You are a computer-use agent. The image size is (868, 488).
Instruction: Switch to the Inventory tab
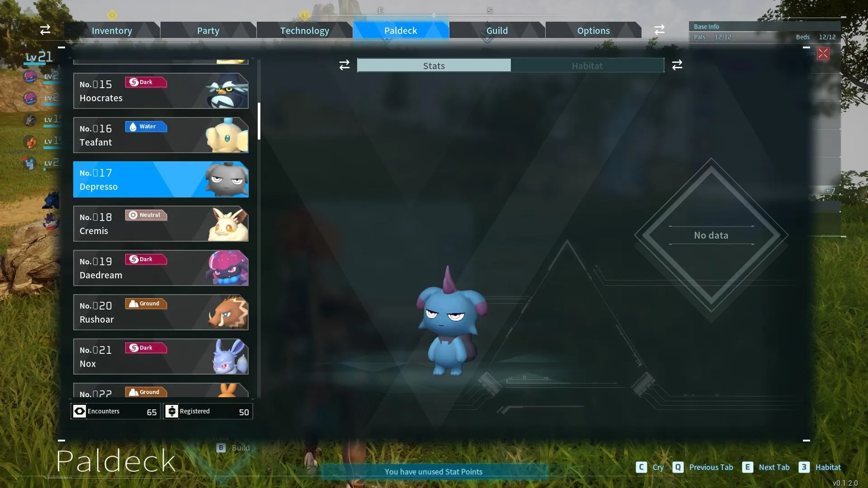coord(112,30)
